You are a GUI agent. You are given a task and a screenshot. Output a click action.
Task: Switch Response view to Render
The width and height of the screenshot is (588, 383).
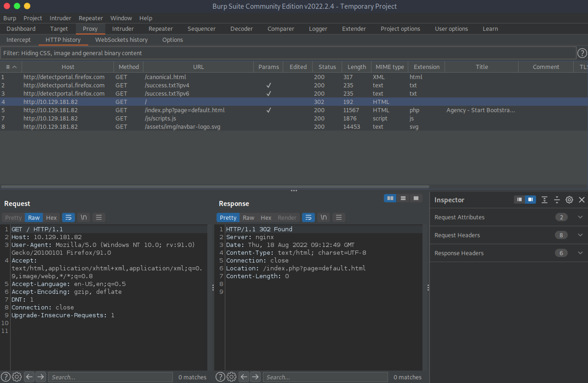[x=287, y=217]
